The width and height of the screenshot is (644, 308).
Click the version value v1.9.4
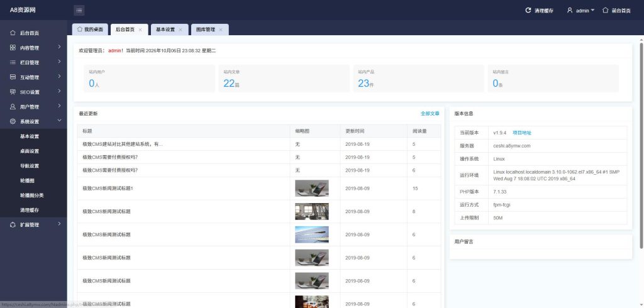[x=500, y=133]
